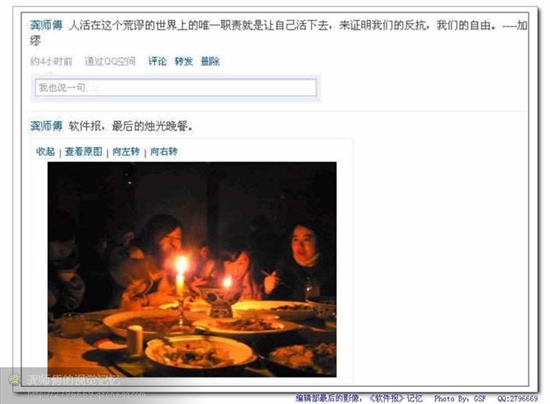Click the 龚师傅的视觉记忆 watermark text
This screenshot has height=404, width=550.
(73, 380)
